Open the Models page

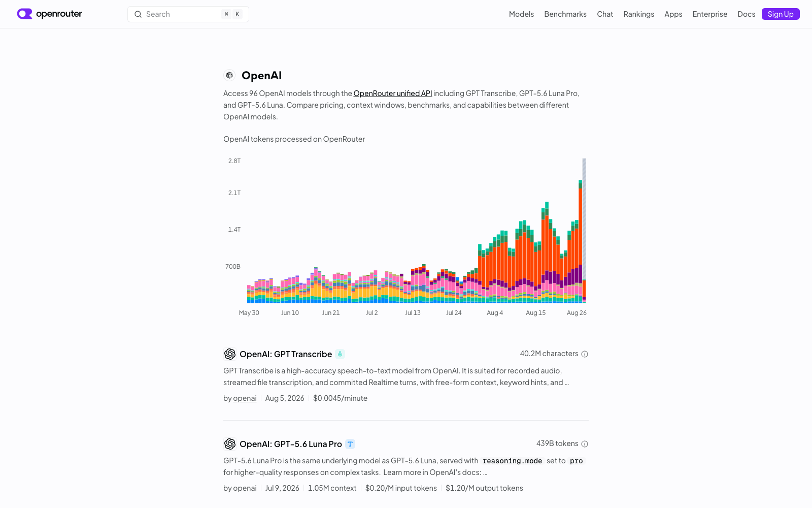521,14
